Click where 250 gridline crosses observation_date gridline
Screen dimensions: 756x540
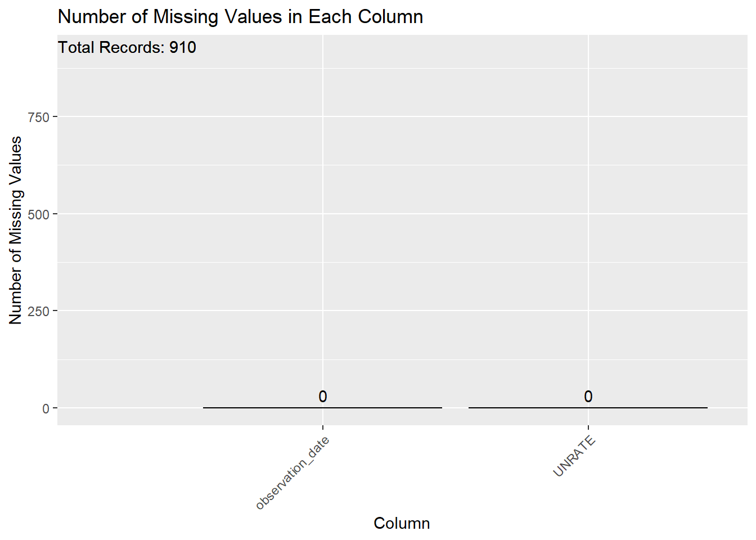[x=323, y=310]
